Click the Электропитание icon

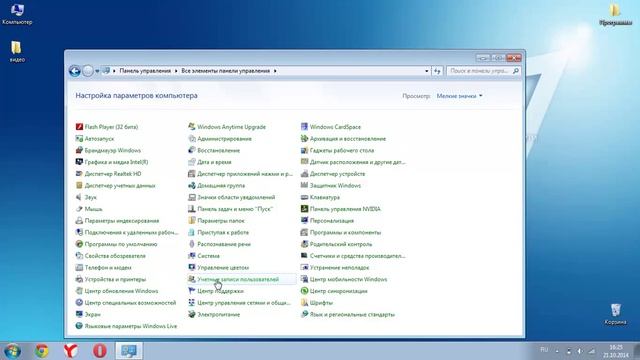coord(191,315)
